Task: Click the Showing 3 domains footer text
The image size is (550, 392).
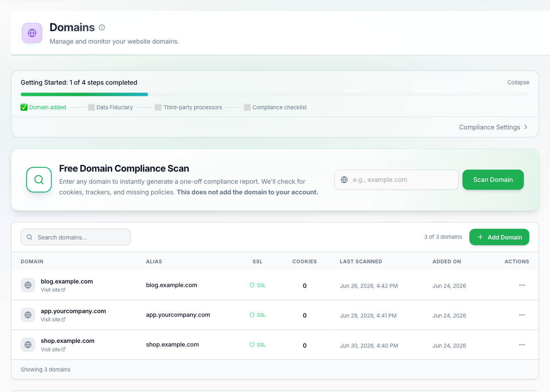Action: pos(45,370)
